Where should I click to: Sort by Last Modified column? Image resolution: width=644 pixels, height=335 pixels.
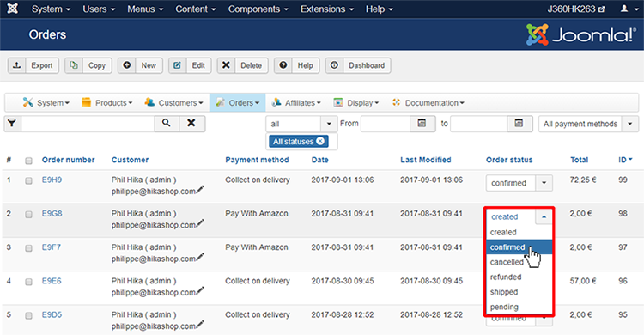[x=426, y=160]
